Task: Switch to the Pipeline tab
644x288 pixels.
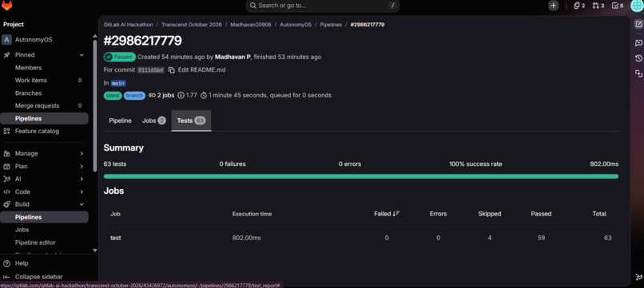Action: coord(120,120)
